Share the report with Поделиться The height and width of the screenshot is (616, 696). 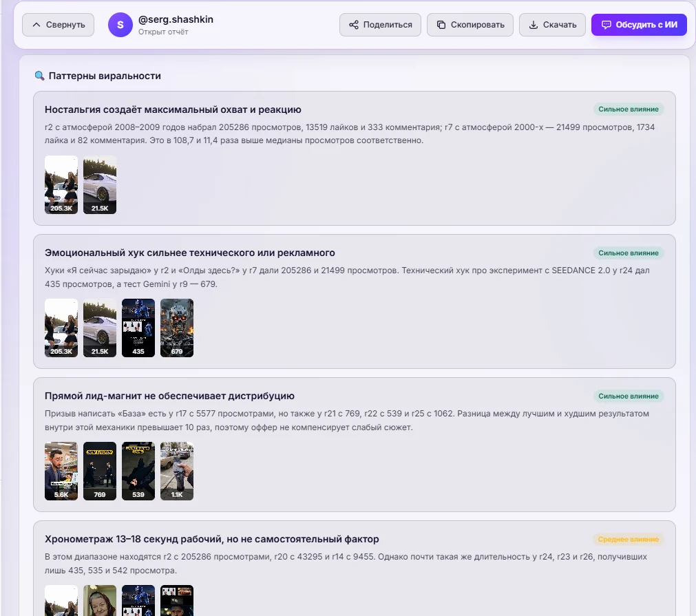381,25
